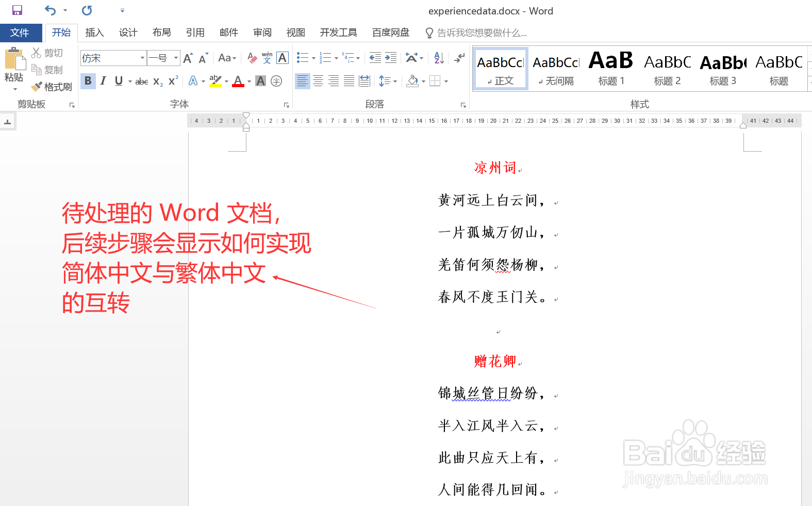Open line spacing options

388,81
